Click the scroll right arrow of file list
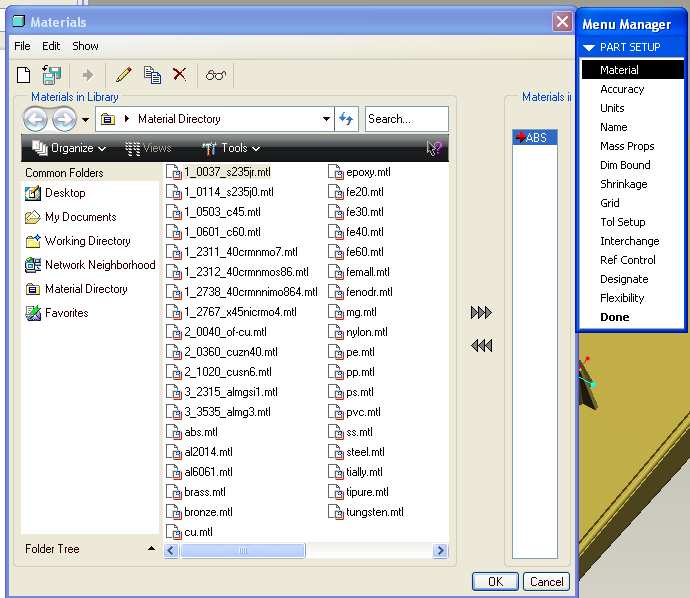690x598 pixels. click(440, 550)
